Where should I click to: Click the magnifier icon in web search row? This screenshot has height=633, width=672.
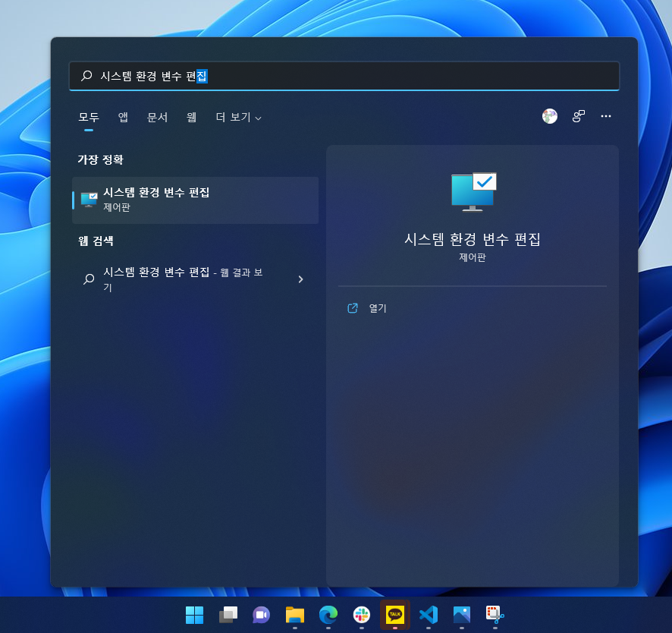tap(89, 279)
